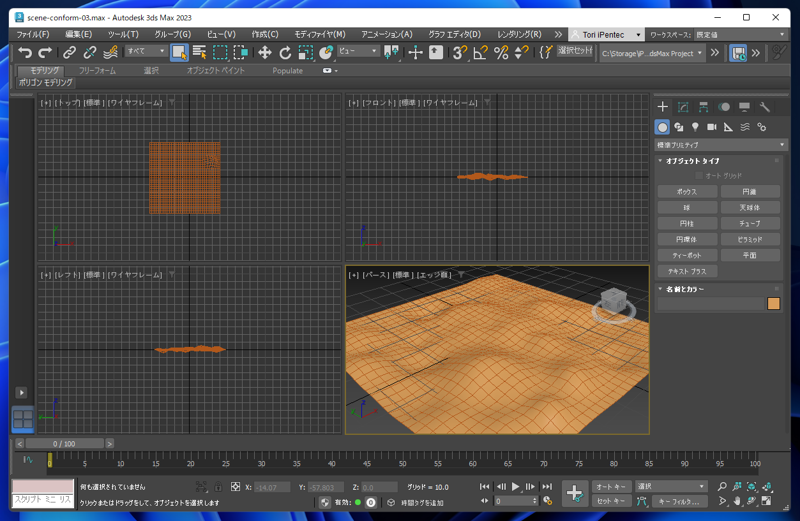This screenshot has height=521, width=800.
Task: Select the Place object tool
Action: click(x=326, y=52)
